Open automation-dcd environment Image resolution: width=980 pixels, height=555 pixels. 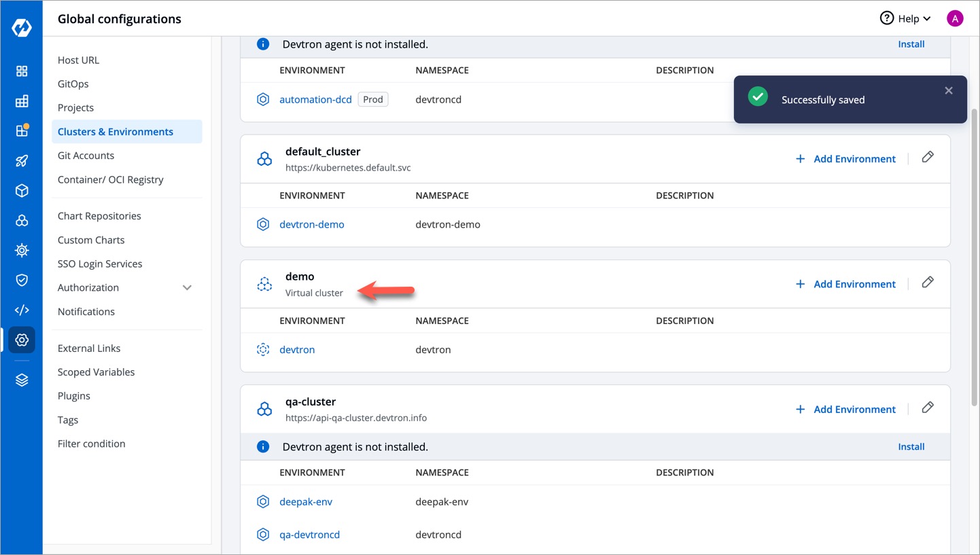(315, 99)
